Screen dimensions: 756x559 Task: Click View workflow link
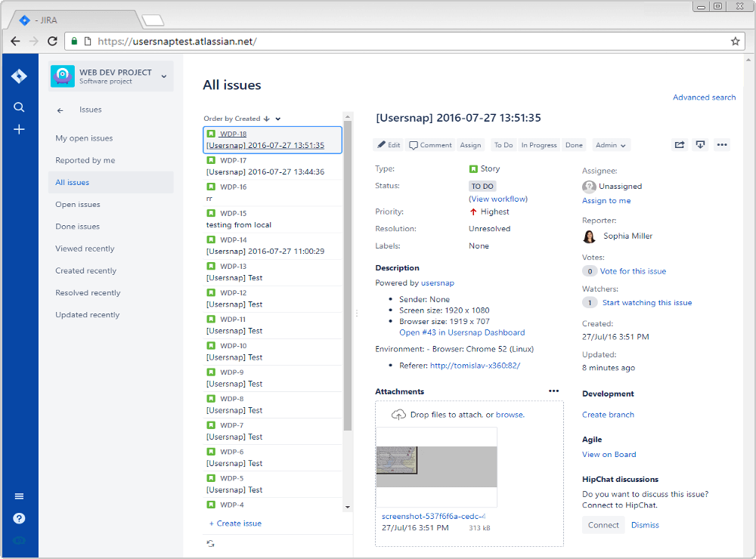498,199
